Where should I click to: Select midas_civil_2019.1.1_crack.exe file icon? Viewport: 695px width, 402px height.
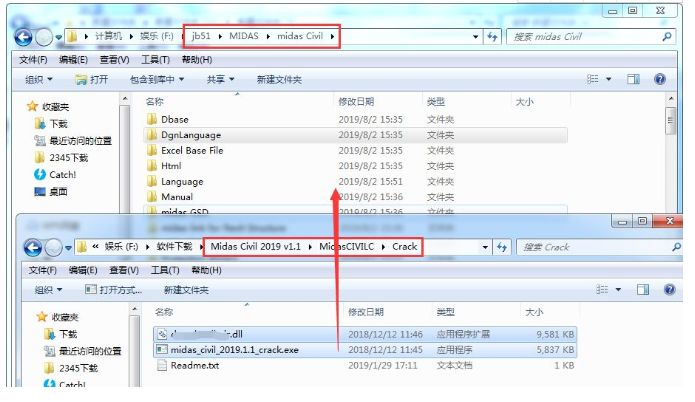click(162, 350)
